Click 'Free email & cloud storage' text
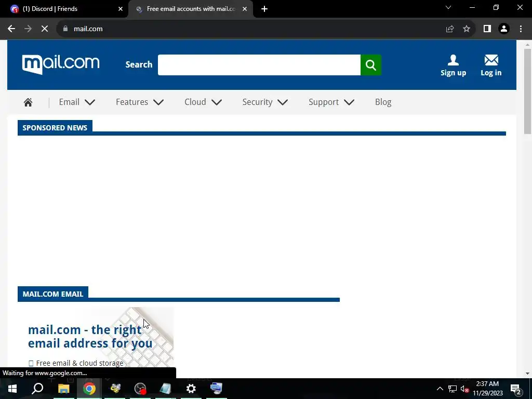Image resolution: width=532 pixels, height=399 pixels. pos(79,363)
